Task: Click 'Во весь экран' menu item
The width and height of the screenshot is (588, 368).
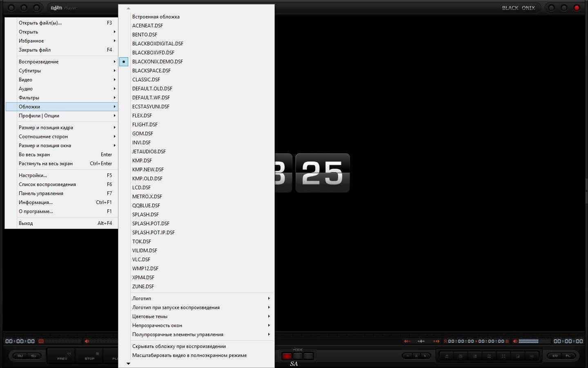Action: click(61, 155)
